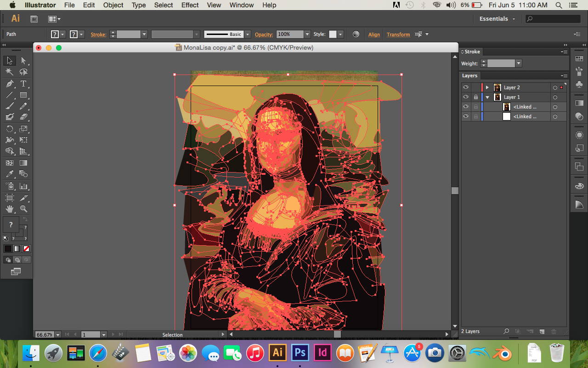
Task: Unlock Layer 1 via lock icon
Action: [x=475, y=97]
